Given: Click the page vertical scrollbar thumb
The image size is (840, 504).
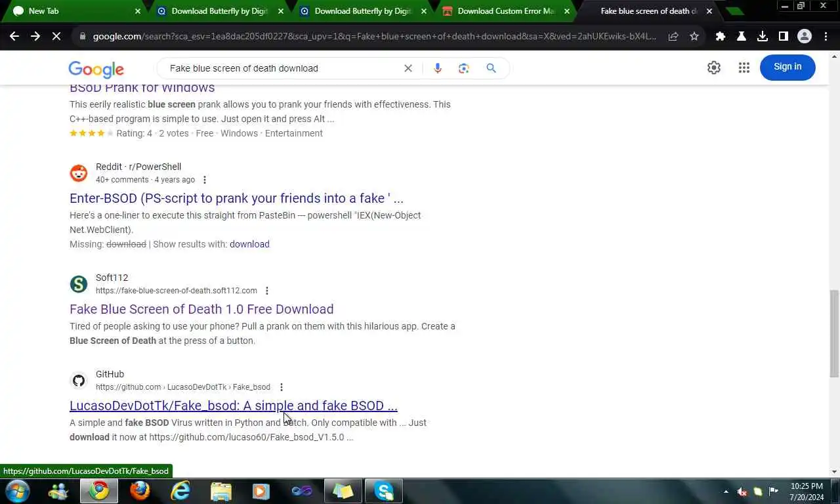Looking at the screenshot, I should [834, 333].
